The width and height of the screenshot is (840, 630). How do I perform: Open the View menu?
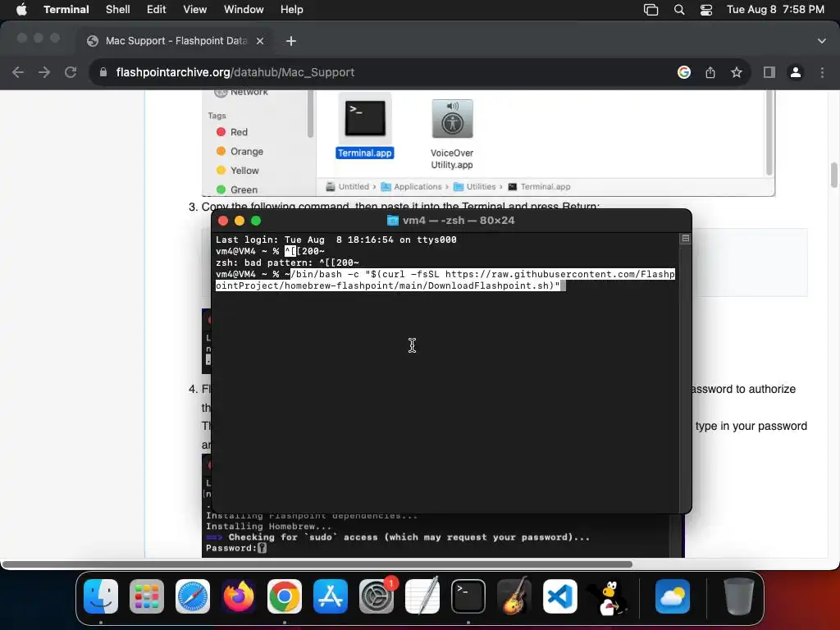click(194, 9)
